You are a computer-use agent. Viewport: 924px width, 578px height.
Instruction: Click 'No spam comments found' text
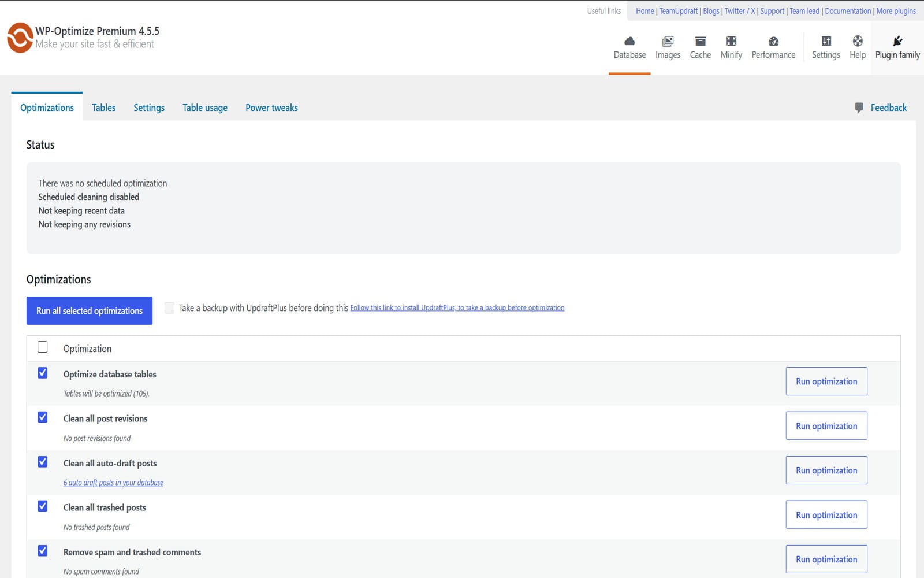coord(101,572)
